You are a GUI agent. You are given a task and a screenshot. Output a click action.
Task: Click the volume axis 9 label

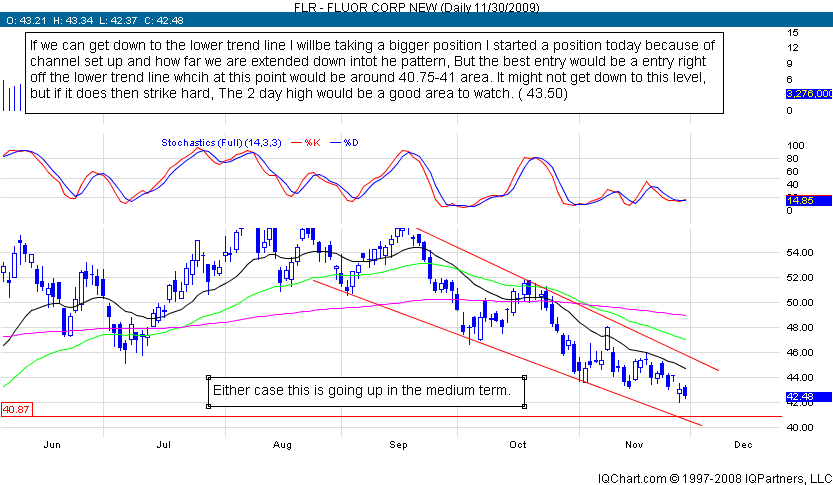[x=789, y=63]
